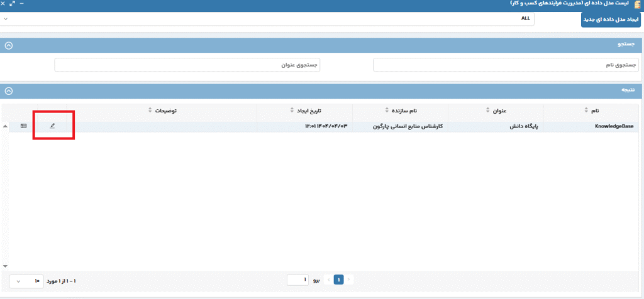Collapse the نتیجه results panel
The height and width of the screenshot is (299, 644).
[x=9, y=90]
